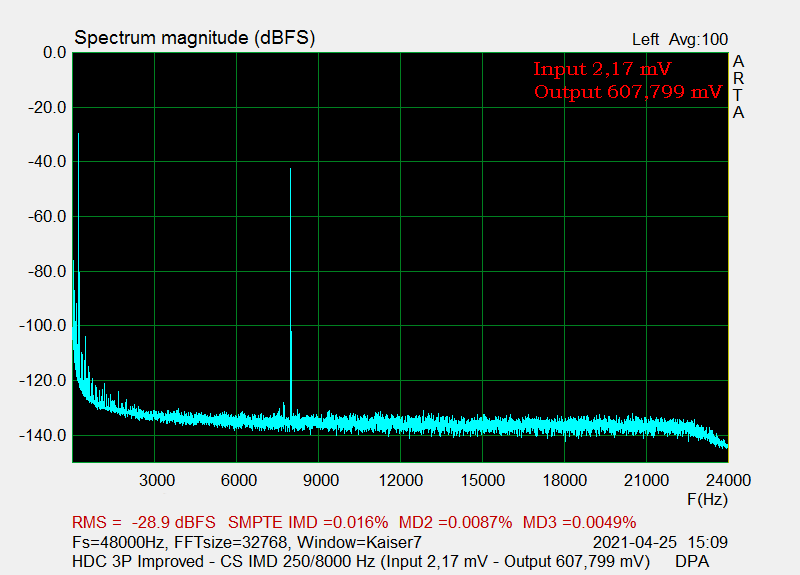Click the 15000 frequency axis tick
800x575 pixels.
[483, 480]
